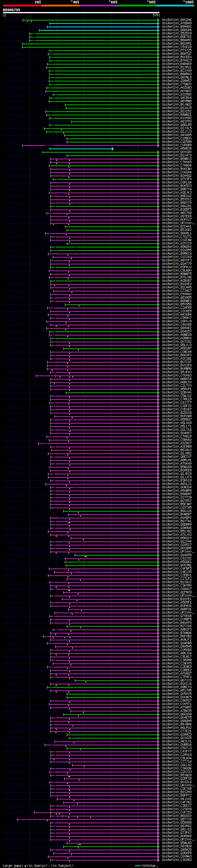Select the UniRef100_C7HSK5 entry
The image size is (197, 868).
click(177, 162)
